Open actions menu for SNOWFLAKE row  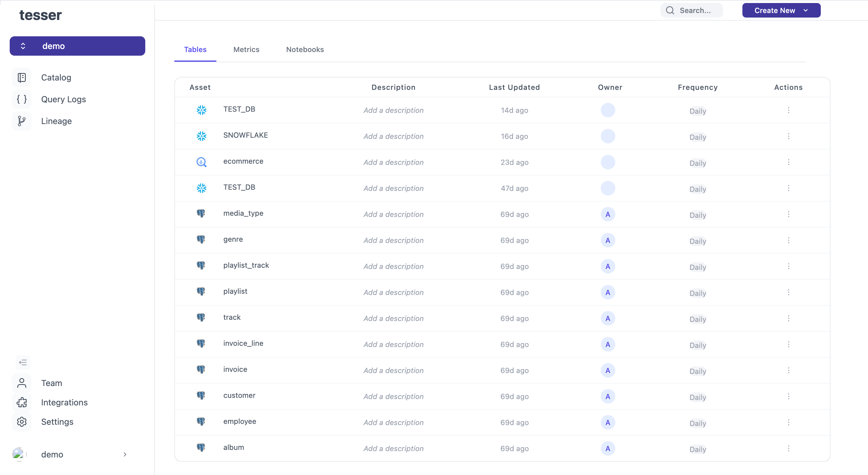click(x=788, y=136)
